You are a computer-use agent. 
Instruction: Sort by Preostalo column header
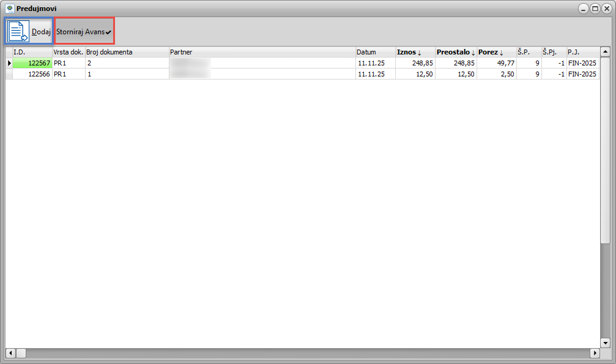tap(455, 52)
